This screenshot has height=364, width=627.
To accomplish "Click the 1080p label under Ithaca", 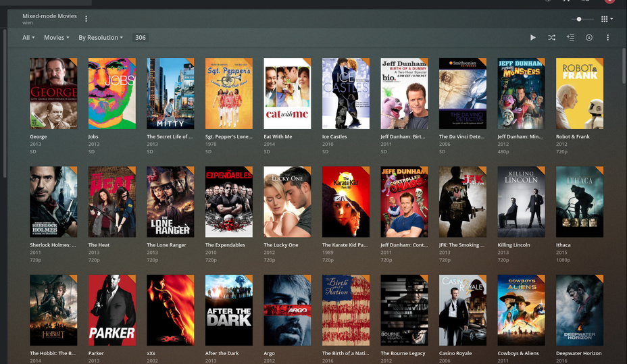I will tap(563, 260).
